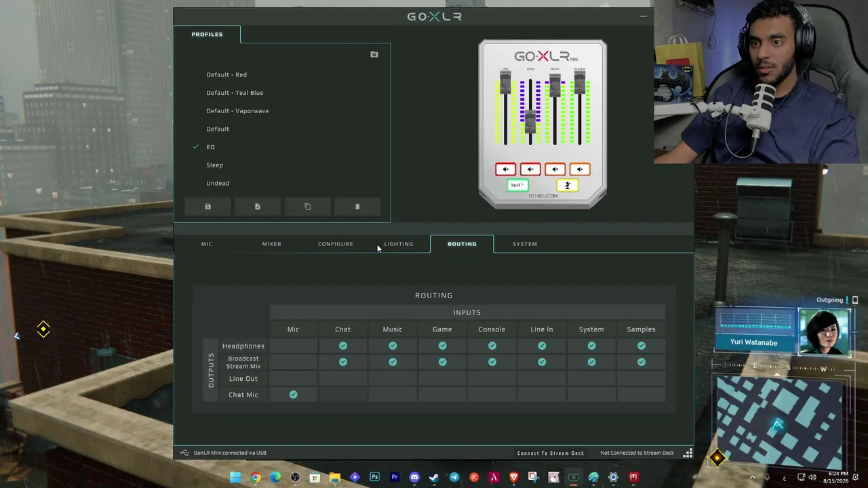
Task: Open Discord from the taskbar
Action: (x=414, y=477)
